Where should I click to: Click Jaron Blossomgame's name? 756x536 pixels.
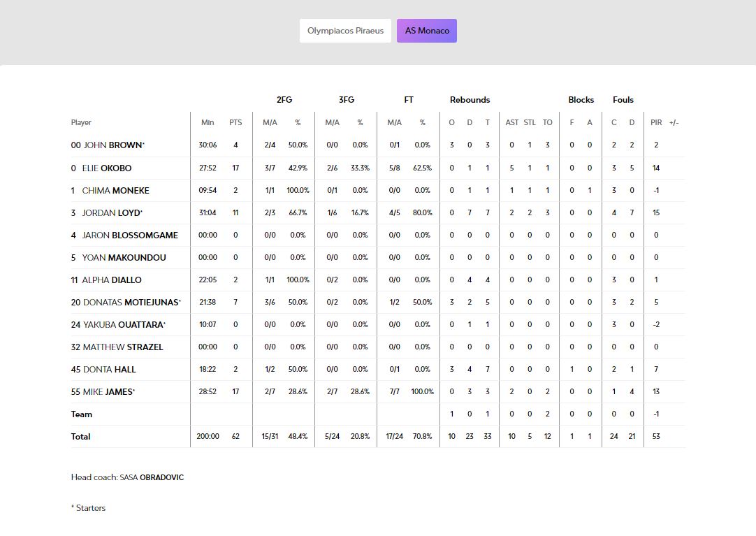[x=130, y=235]
